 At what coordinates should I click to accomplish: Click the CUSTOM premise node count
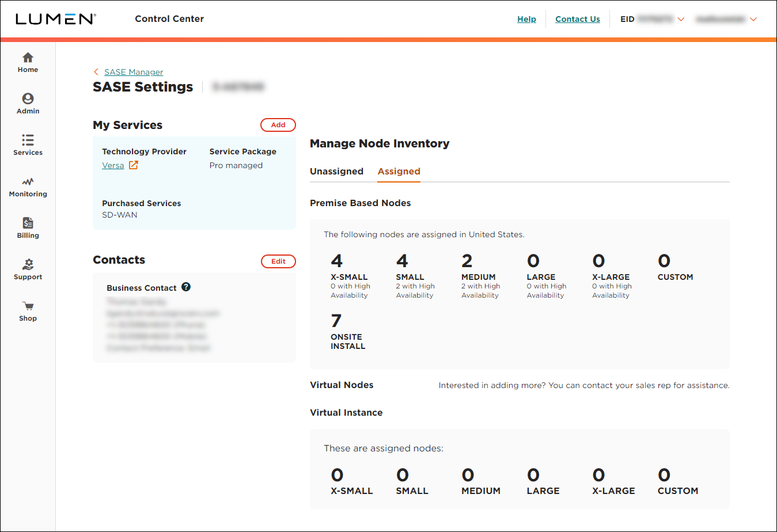(x=664, y=261)
